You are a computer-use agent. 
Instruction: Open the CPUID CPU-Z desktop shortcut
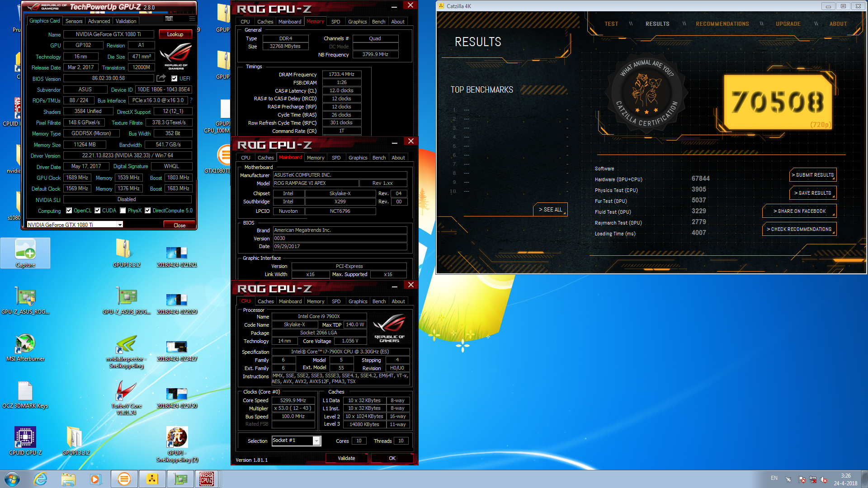[x=25, y=441]
